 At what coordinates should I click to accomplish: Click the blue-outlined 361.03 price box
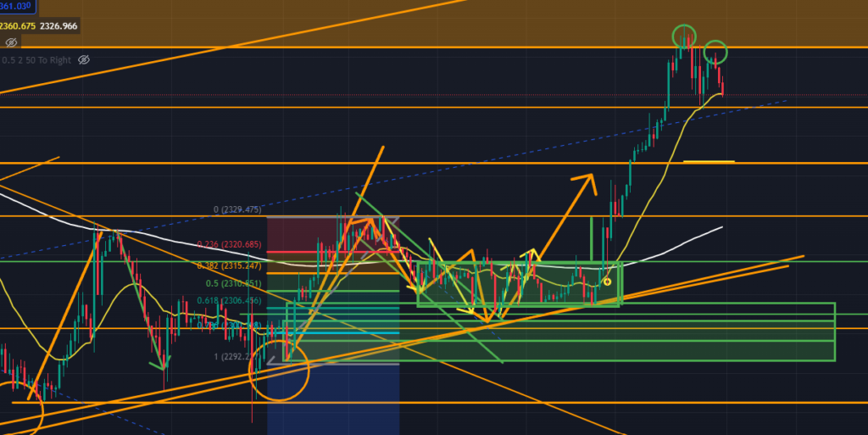point(15,7)
